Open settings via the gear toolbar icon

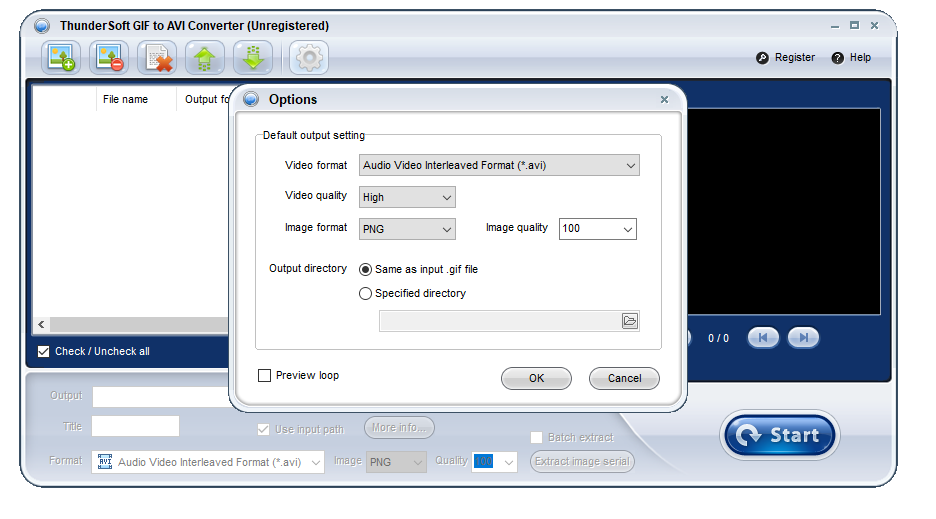(x=309, y=58)
